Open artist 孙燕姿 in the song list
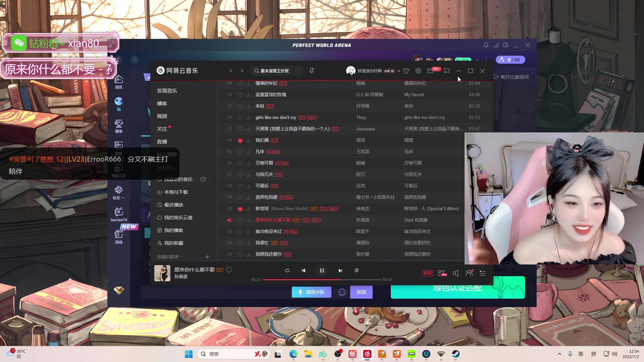This screenshot has width=644, height=362. [363, 220]
